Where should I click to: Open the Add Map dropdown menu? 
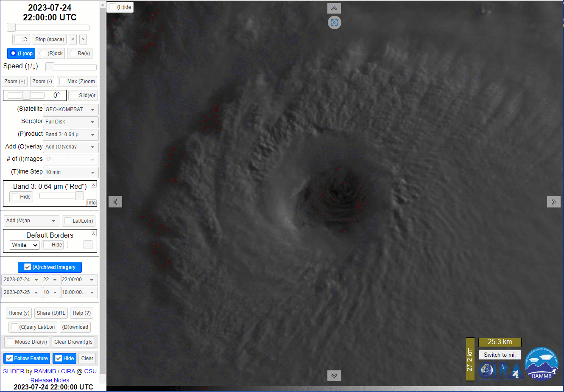tap(31, 221)
